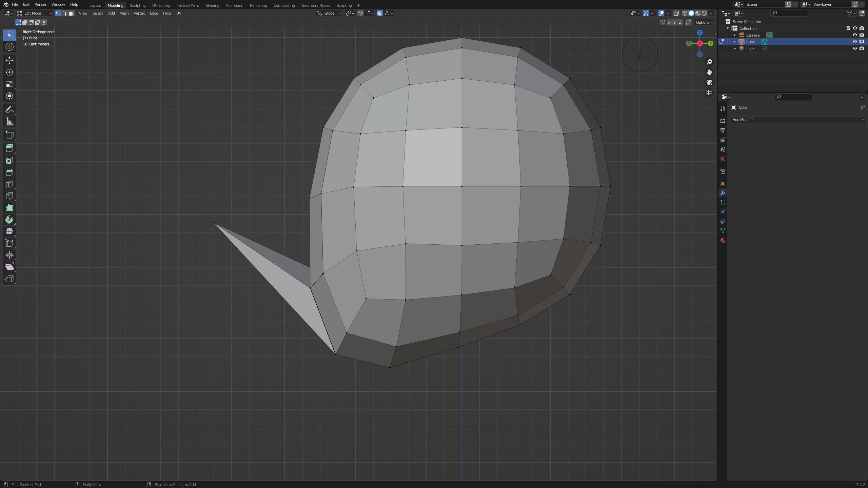
Task: Hide the Light object in viewport
Action: point(855,48)
